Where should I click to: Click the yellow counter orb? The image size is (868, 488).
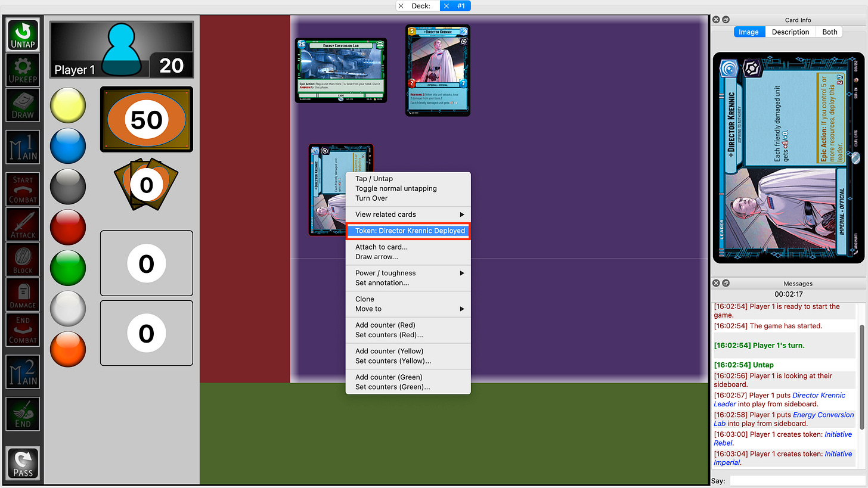68,105
